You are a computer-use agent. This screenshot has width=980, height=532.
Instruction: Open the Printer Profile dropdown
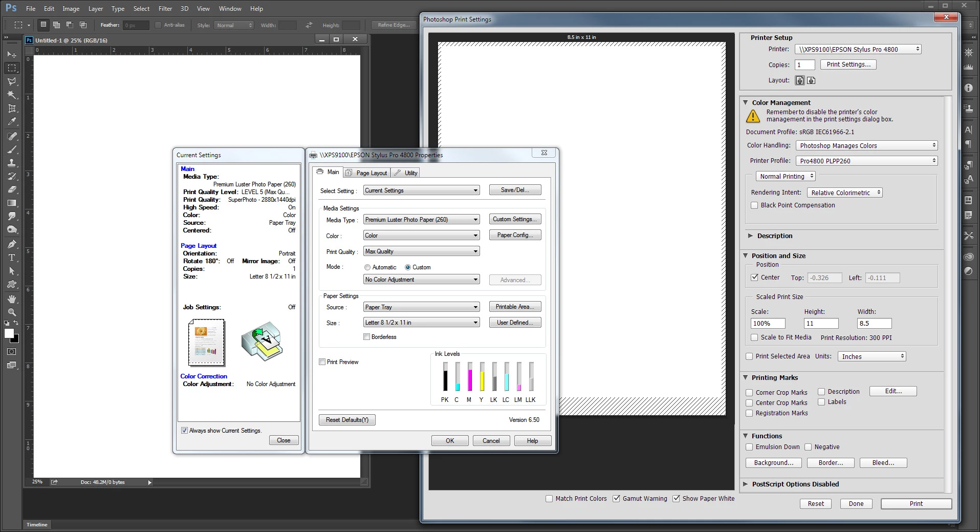(x=866, y=161)
